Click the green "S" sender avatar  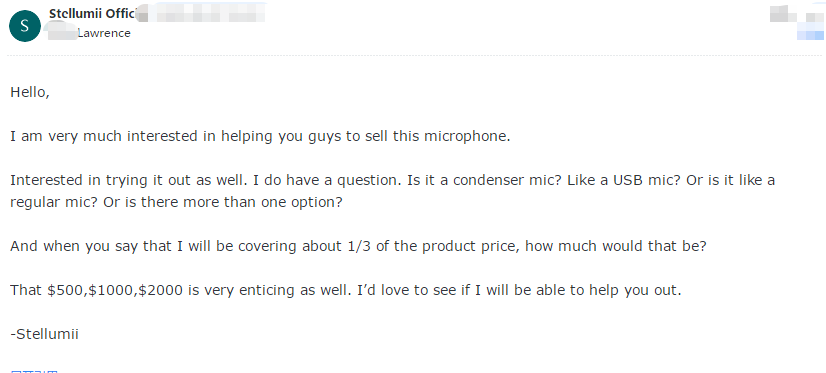click(x=25, y=26)
